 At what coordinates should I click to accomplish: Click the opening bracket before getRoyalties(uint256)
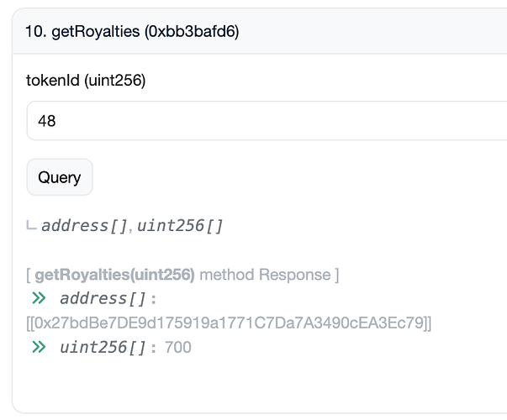(x=29, y=275)
